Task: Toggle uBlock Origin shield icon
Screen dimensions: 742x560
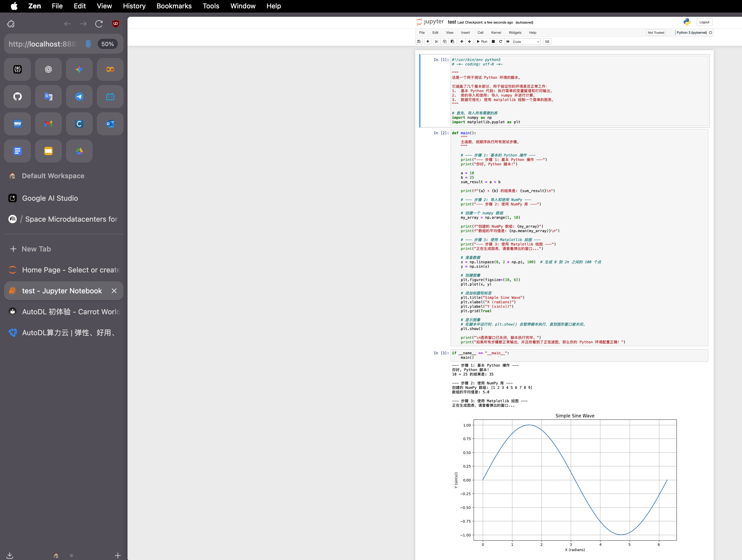Action: [x=116, y=24]
